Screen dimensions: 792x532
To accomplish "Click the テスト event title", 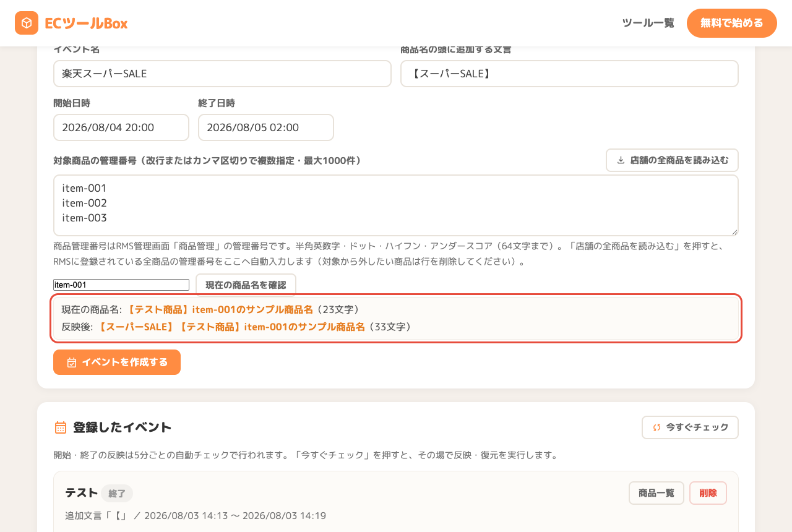I will coord(81,493).
